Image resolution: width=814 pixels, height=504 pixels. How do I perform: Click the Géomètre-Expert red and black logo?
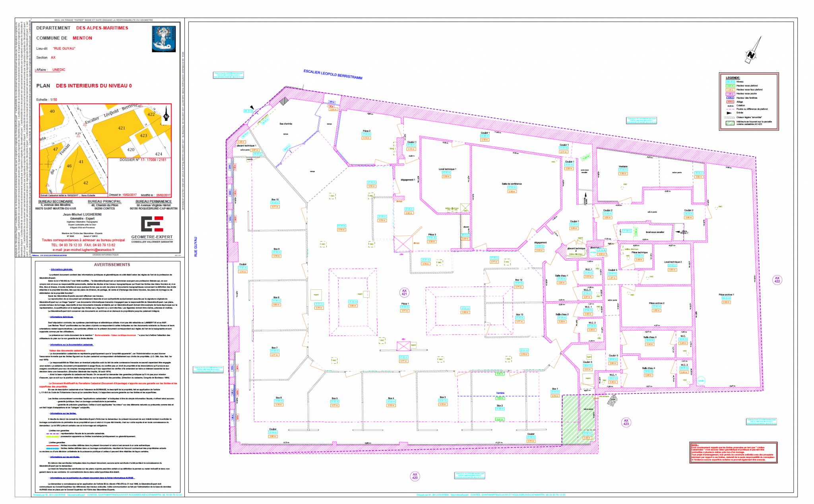pyautogui.click(x=152, y=224)
